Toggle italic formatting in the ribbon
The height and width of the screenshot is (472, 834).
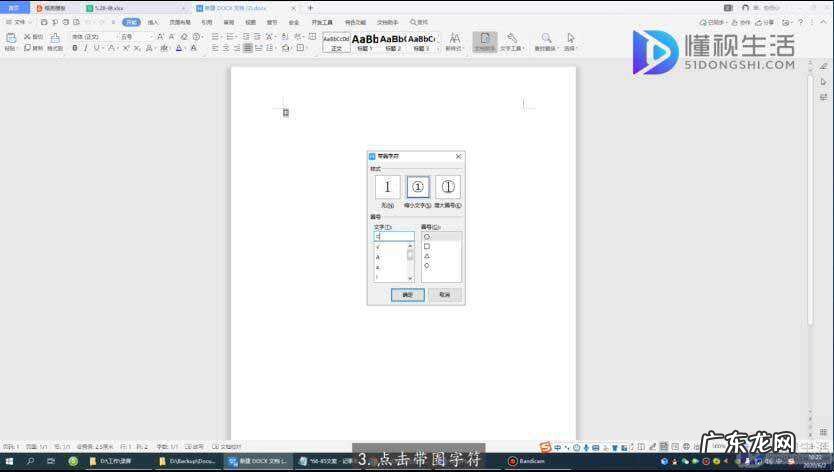click(x=85, y=48)
